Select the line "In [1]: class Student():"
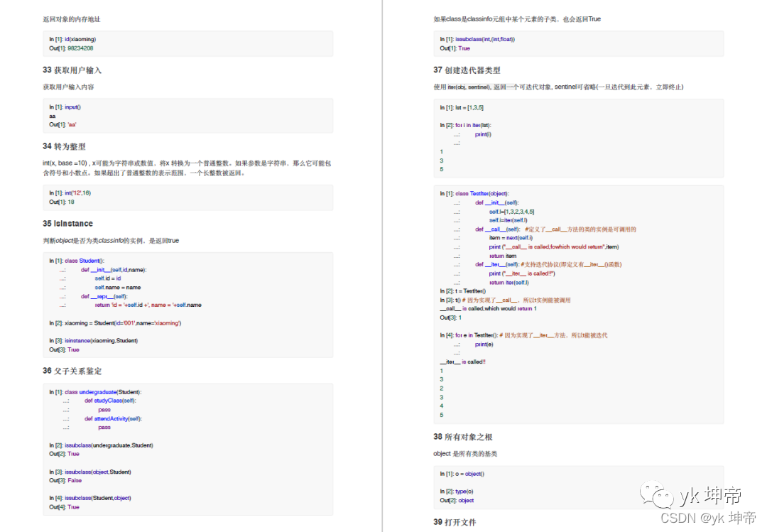This screenshot has height=532, width=767. (77, 261)
